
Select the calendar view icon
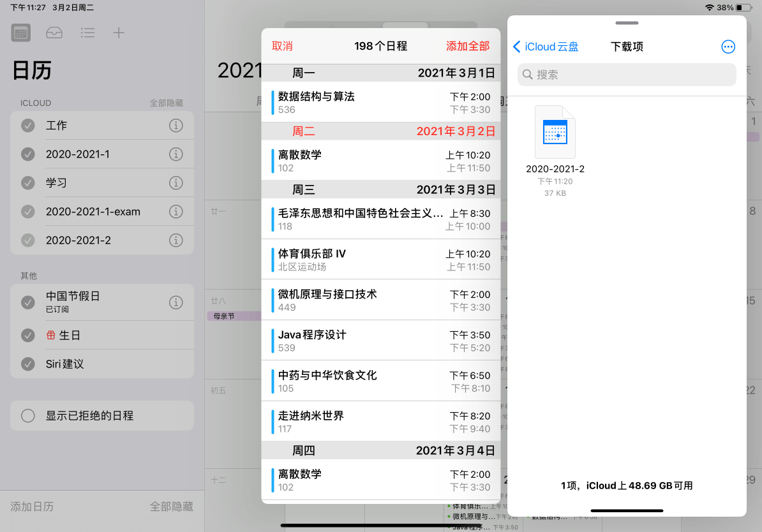20,33
